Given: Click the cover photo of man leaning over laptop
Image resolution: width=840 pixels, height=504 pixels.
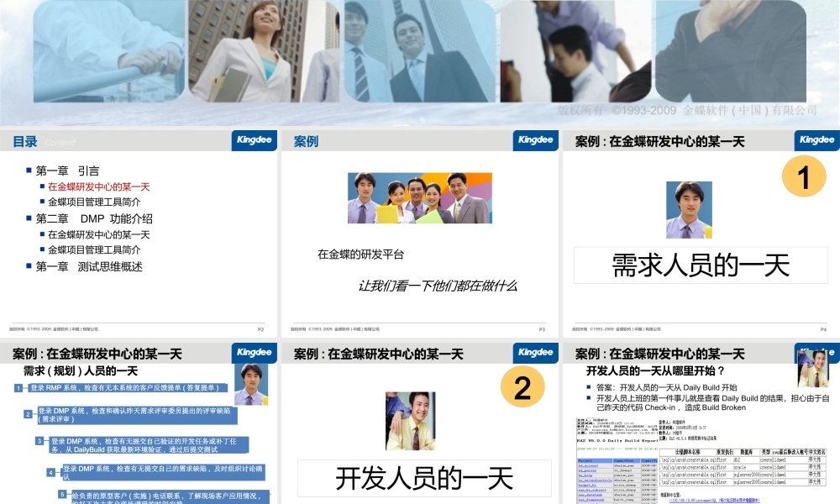Looking at the screenshot, I should pos(576,51).
